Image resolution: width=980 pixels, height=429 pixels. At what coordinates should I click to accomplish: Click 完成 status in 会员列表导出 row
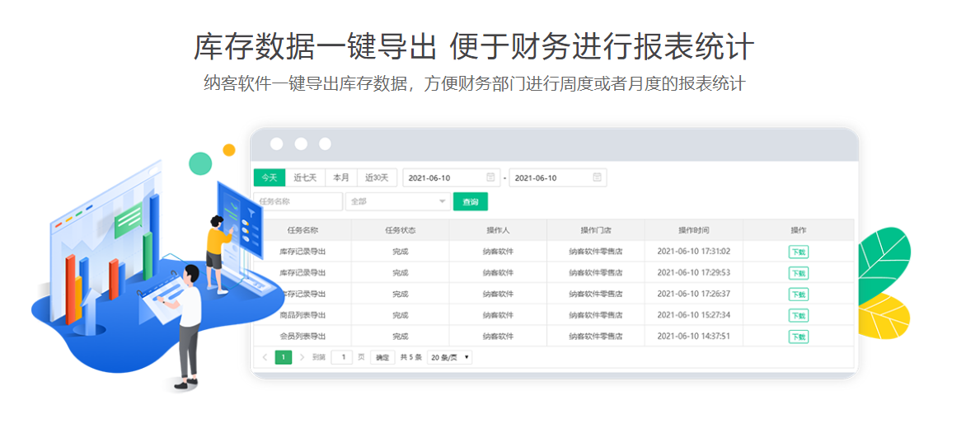pyautogui.click(x=400, y=337)
